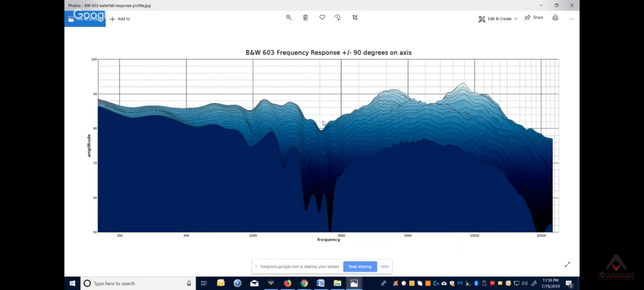Open the Action Center notifications icon
Screen dimensions: 644x290
tap(569, 284)
